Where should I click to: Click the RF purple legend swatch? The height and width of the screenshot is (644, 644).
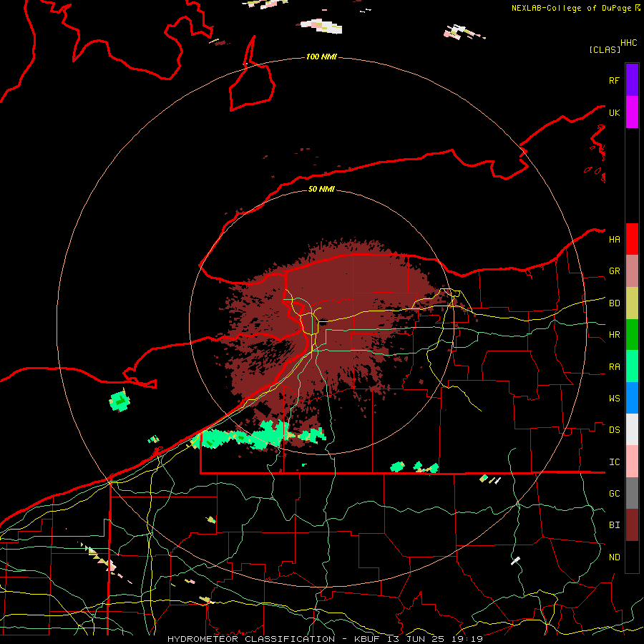632,80
